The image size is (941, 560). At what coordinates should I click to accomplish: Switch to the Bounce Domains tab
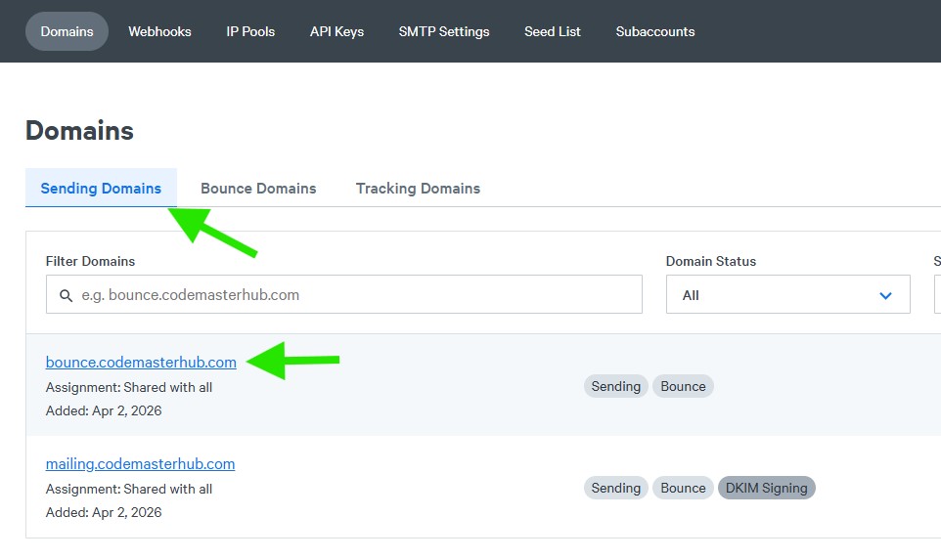pos(258,189)
